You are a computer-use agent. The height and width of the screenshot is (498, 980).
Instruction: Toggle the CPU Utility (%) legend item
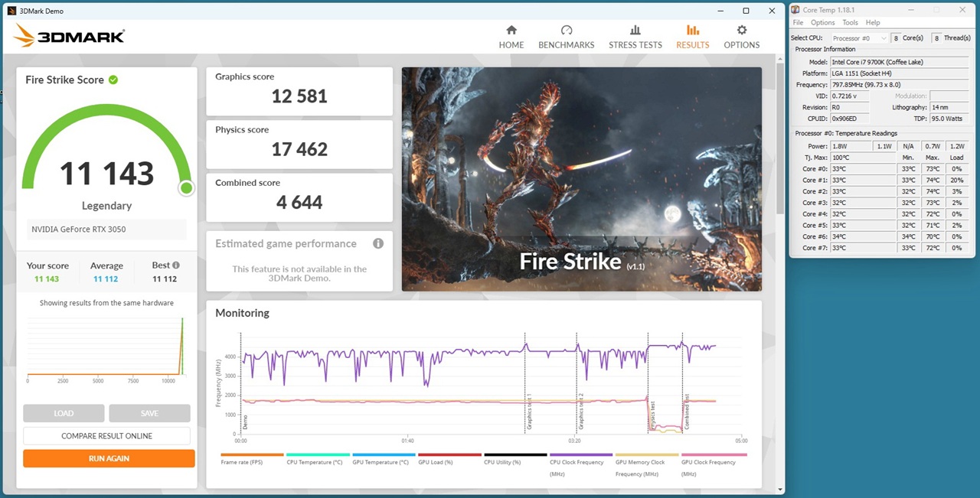(x=515, y=458)
